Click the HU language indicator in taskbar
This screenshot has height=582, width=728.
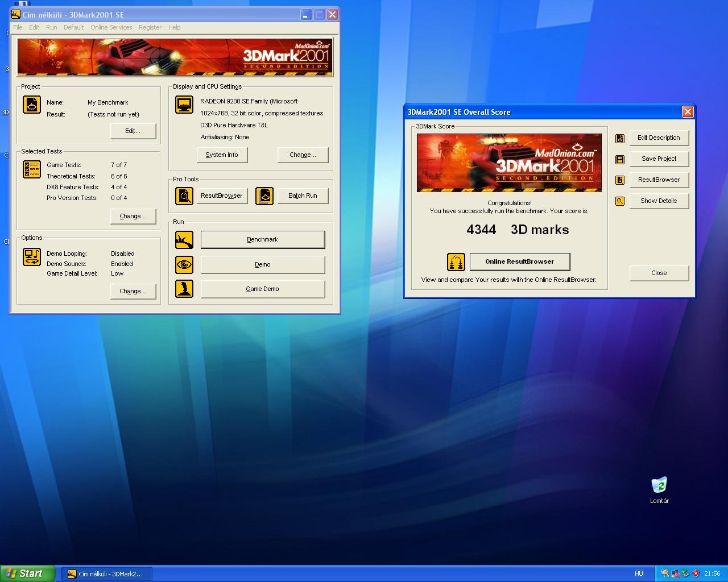[639, 573]
